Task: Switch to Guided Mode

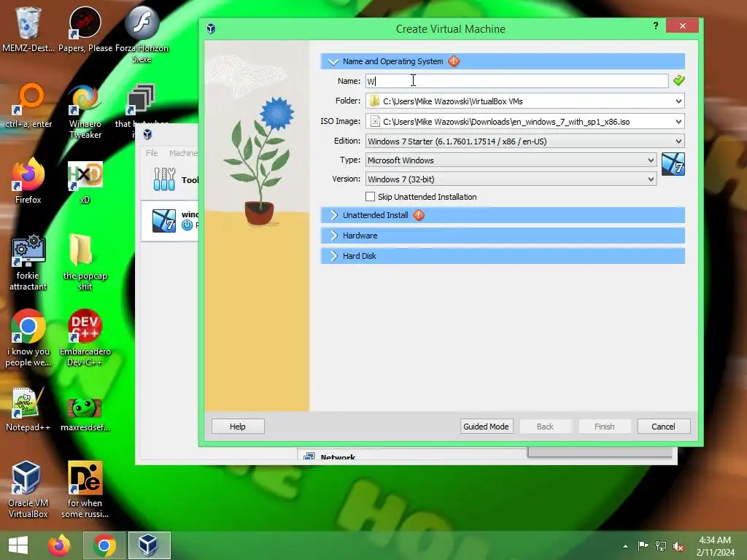Action: point(486,426)
